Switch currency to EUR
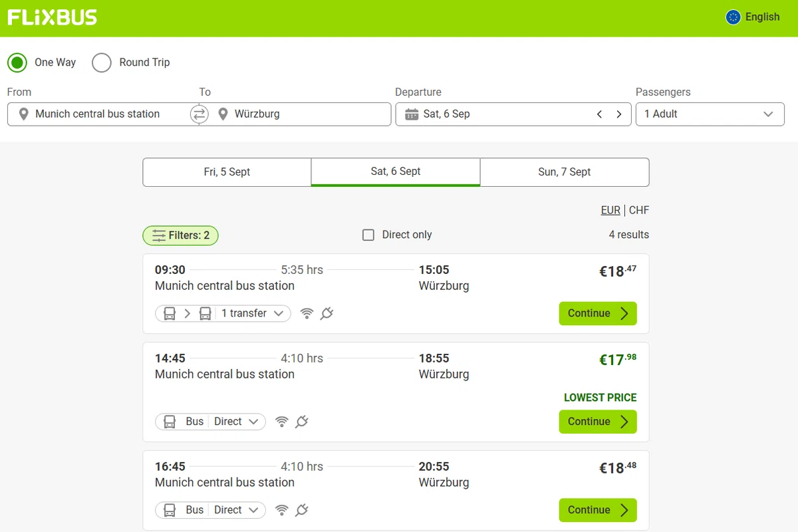Viewport: 798px width, 532px height. (610, 210)
